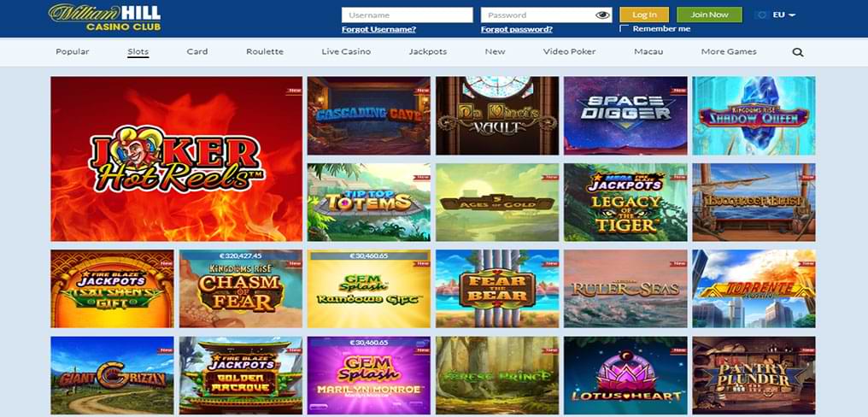Image resolution: width=868 pixels, height=417 pixels.
Task: Open the Forgot Username link
Action: (378, 29)
